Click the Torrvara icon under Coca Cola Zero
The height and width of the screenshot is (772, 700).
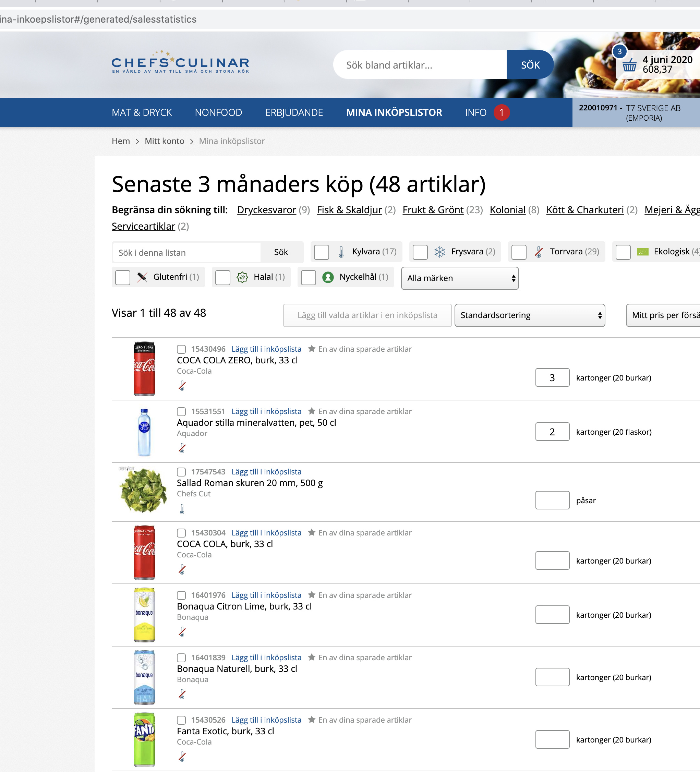click(182, 386)
